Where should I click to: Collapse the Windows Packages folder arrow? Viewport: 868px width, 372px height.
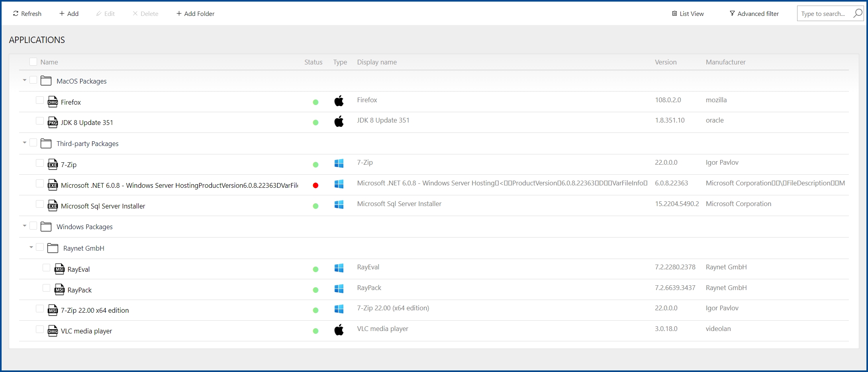pos(25,226)
